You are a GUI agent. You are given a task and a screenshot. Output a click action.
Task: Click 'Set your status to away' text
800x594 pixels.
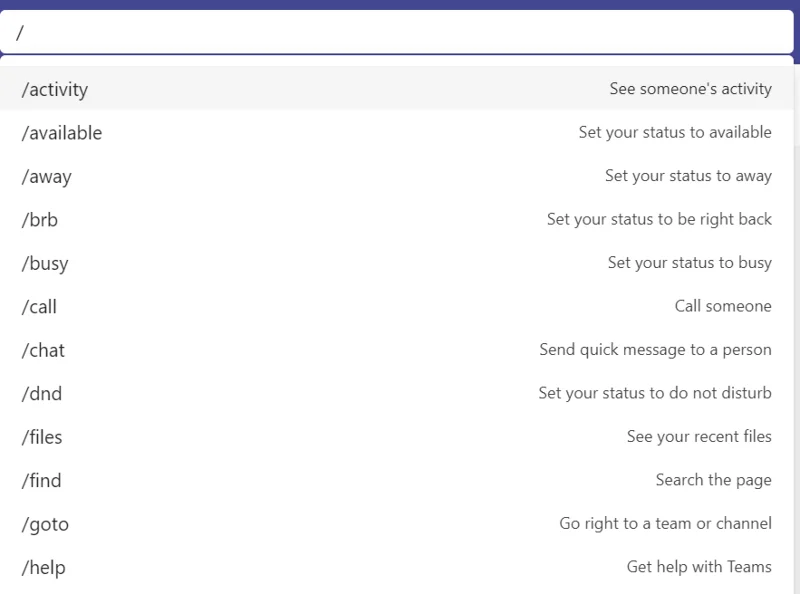click(x=688, y=176)
